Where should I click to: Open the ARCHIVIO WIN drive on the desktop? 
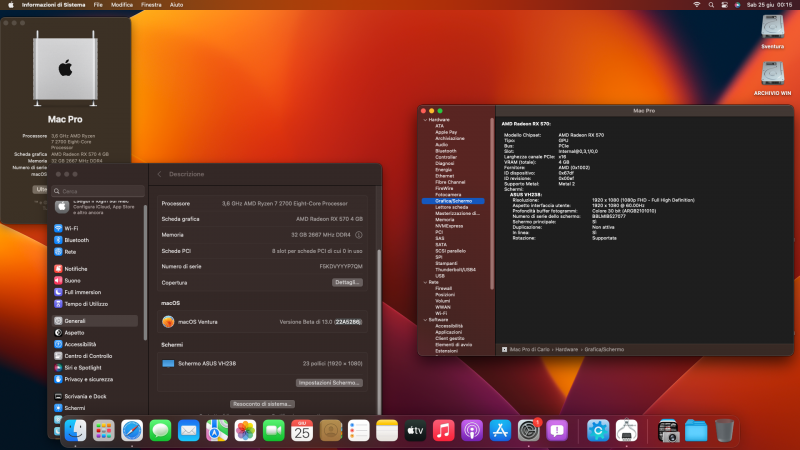click(x=772, y=79)
